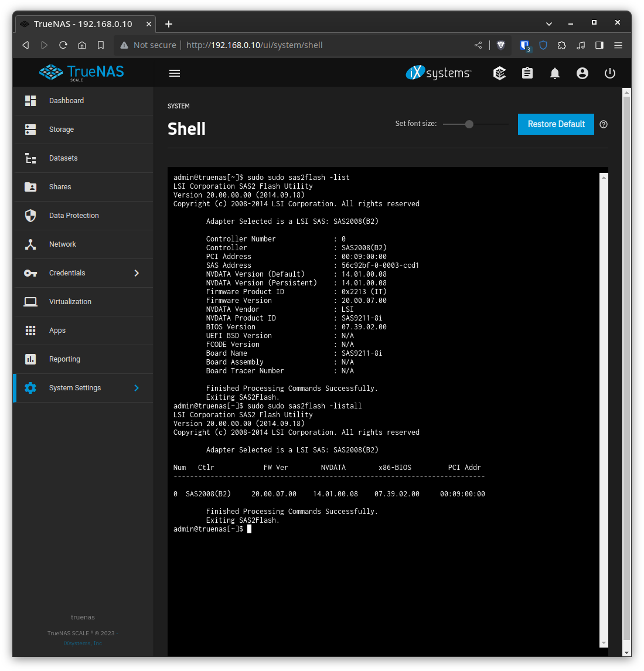Click the terminal scrollbar up arrow

pos(604,178)
